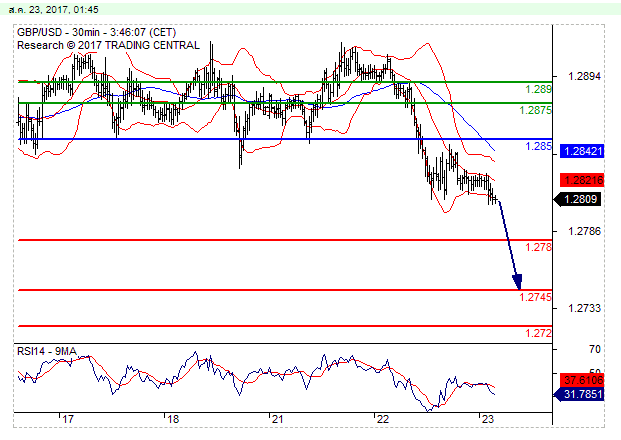Screen dimensions: 621x440
Task: Select green resistance label 1.2875
Action: pos(535,110)
